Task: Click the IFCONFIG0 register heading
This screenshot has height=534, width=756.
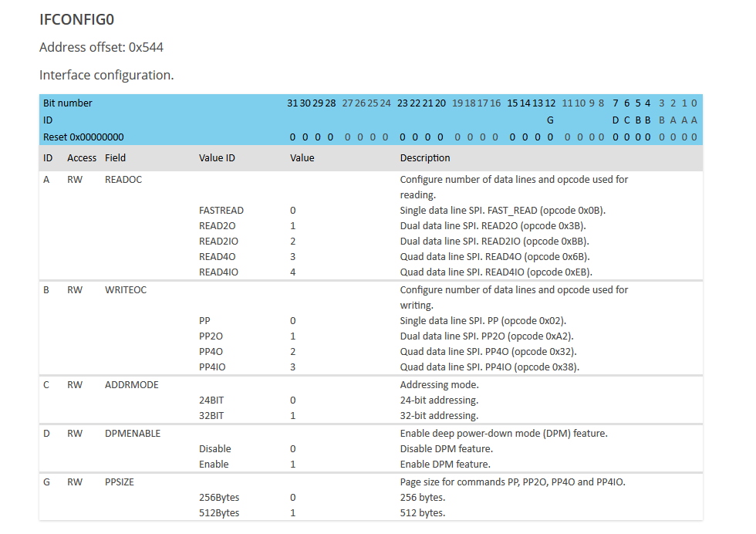Action: click(x=76, y=19)
